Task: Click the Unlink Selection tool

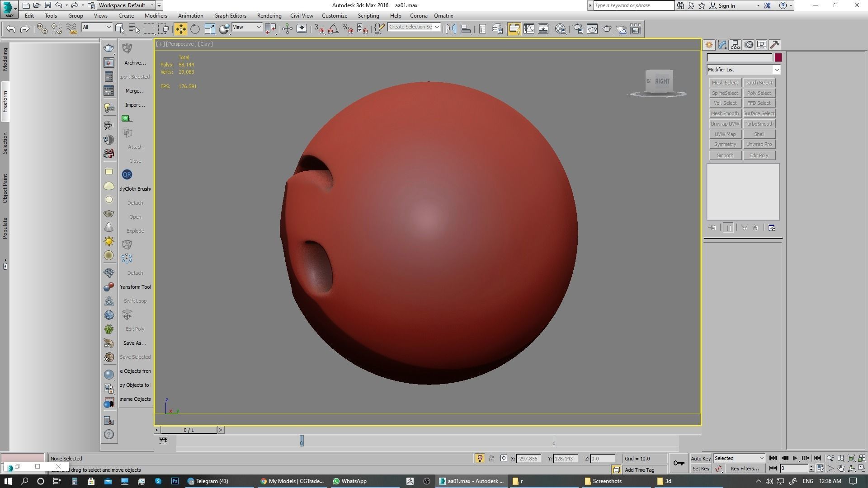Action: point(57,29)
